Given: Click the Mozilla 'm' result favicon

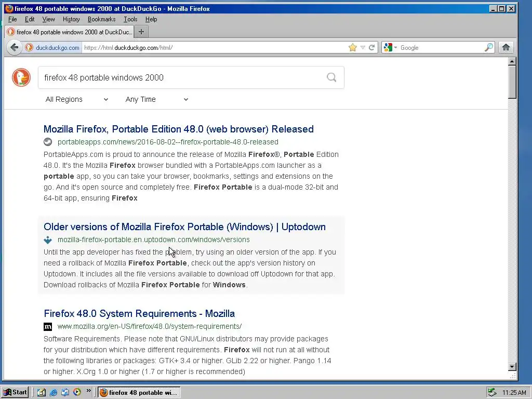Looking at the screenshot, I should 48,326.
